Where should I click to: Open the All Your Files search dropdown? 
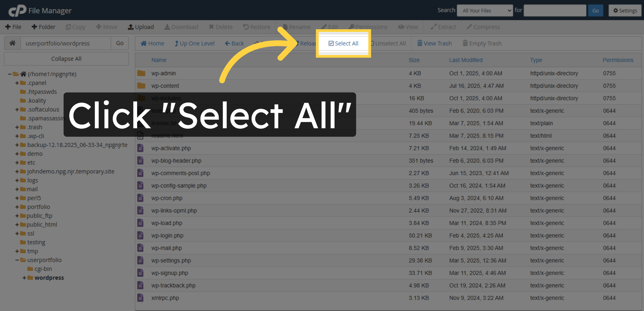(485, 10)
